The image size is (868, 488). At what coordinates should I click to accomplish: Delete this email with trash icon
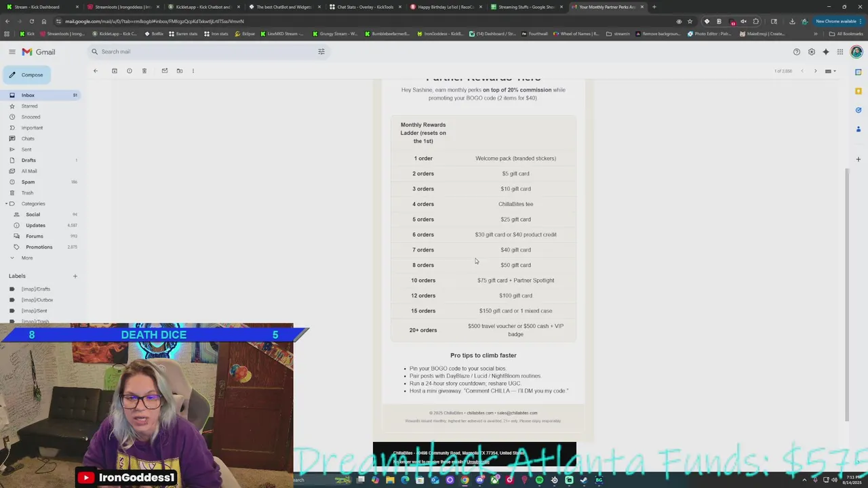coord(144,70)
